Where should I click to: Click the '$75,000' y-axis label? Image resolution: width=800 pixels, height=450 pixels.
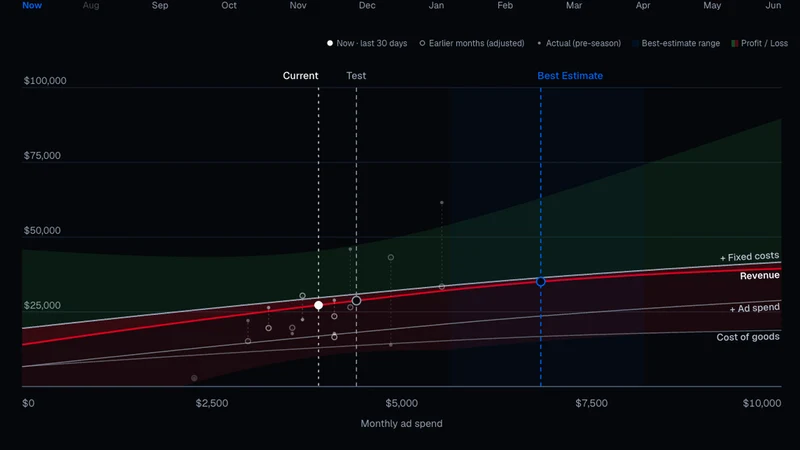pos(42,156)
